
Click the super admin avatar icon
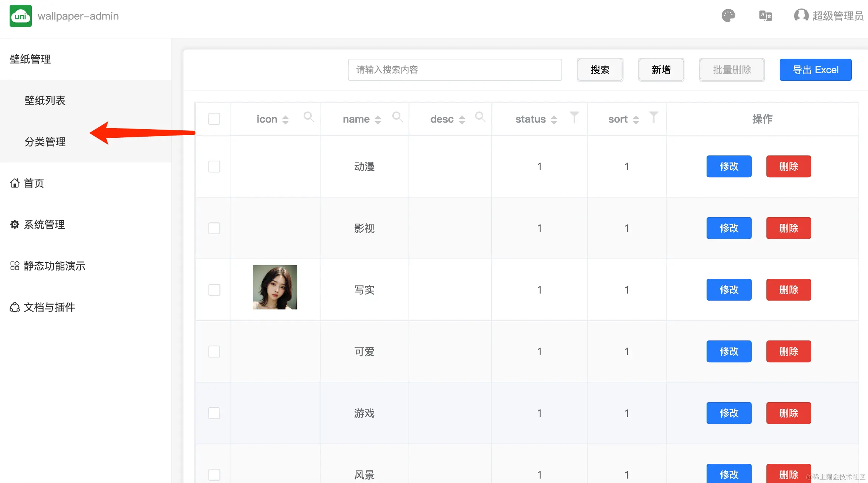(x=801, y=16)
